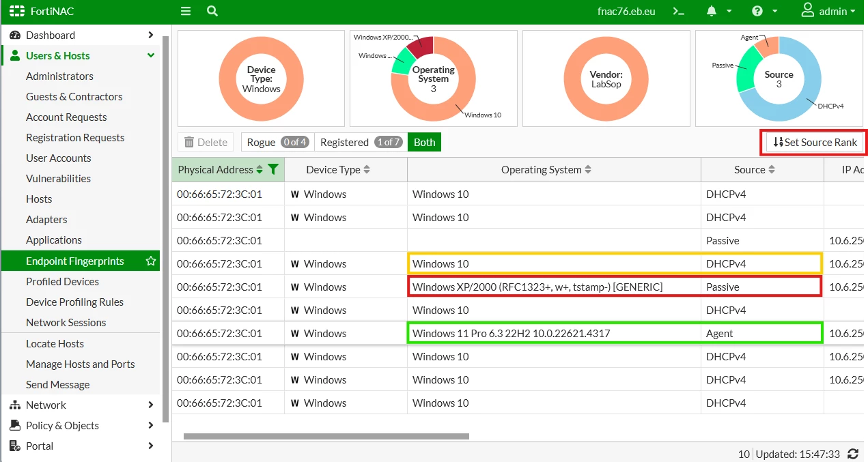Sort by Operating System arrows

pos(588,170)
